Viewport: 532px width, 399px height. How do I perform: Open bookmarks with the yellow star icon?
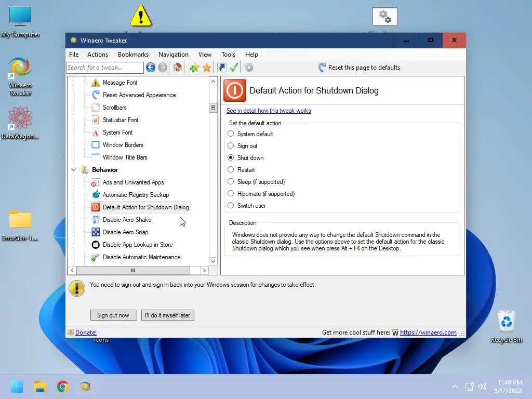[x=207, y=68]
